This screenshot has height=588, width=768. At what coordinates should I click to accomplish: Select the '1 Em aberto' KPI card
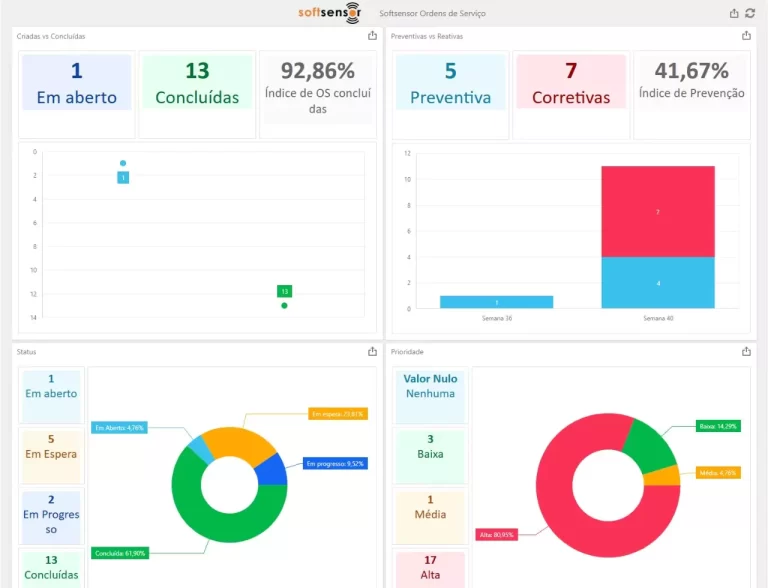click(x=77, y=83)
